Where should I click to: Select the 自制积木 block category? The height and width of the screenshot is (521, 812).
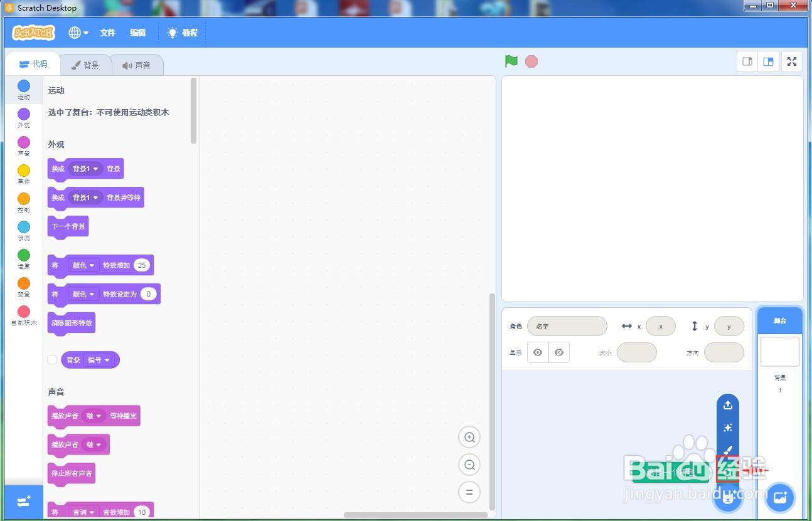point(23,316)
